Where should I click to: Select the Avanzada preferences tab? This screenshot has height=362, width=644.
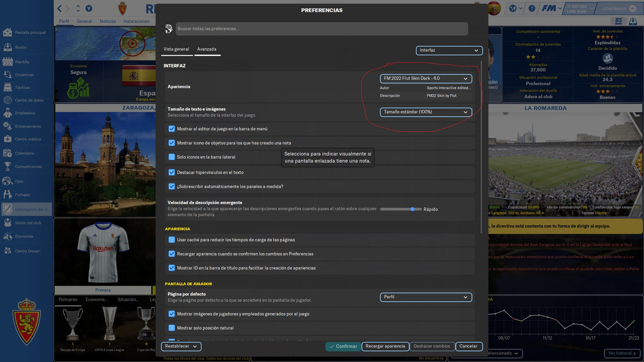click(x=207, y=49)
